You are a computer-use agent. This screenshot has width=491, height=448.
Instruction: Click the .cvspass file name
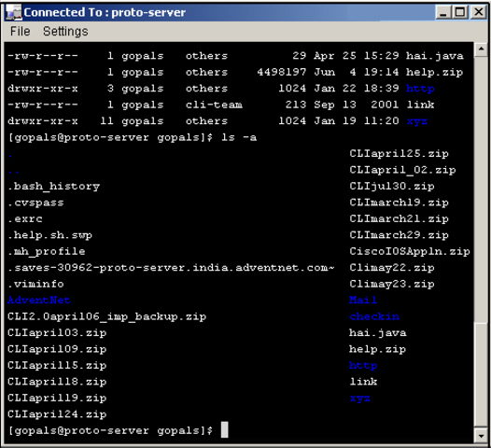[35, 203]
